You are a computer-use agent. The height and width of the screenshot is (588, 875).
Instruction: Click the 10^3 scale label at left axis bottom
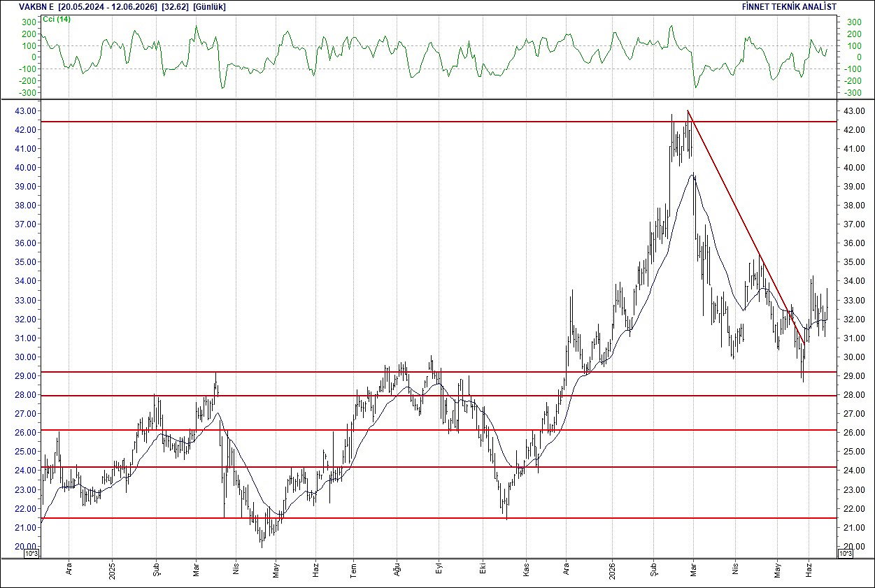click(x=31, y=554)
